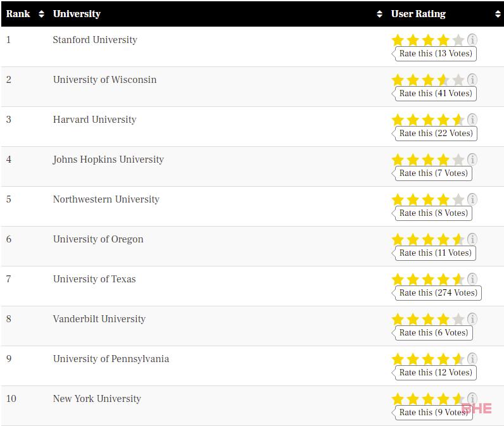The image size is (504, 426).
Task: Sort by User Rating column arrows
Action: pyautogui.click(x=498, y=14)
